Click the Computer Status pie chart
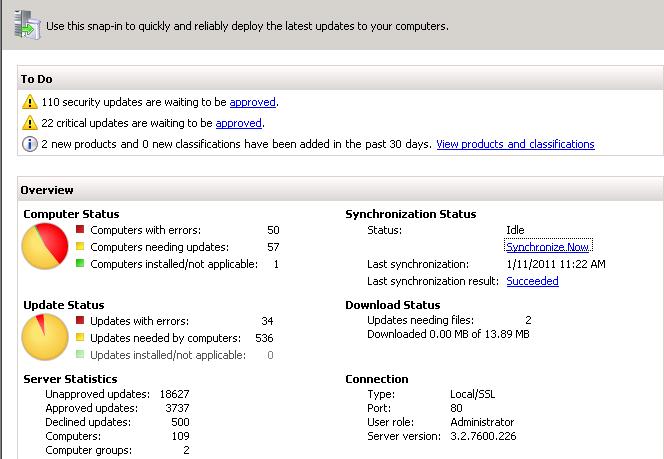 coord(45,246)
